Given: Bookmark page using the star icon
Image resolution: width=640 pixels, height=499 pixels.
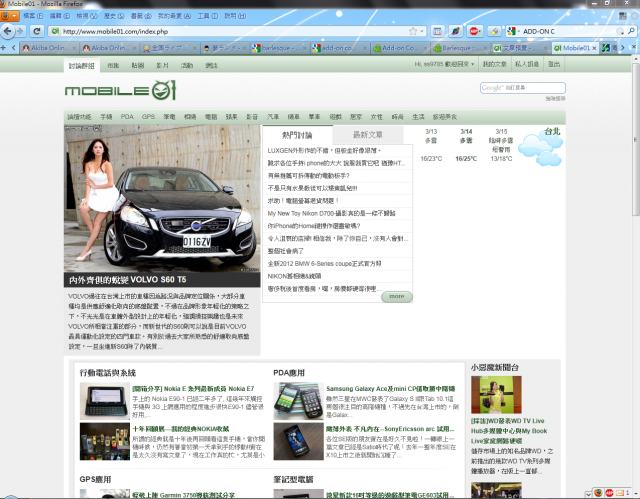Looking at the screenshot, I should (413, 31).
